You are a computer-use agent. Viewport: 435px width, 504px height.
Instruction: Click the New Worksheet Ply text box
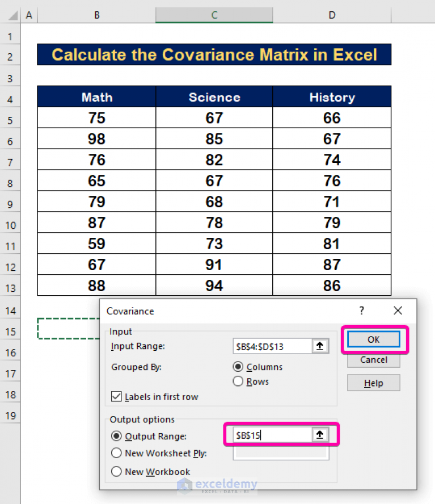[281, 452]
